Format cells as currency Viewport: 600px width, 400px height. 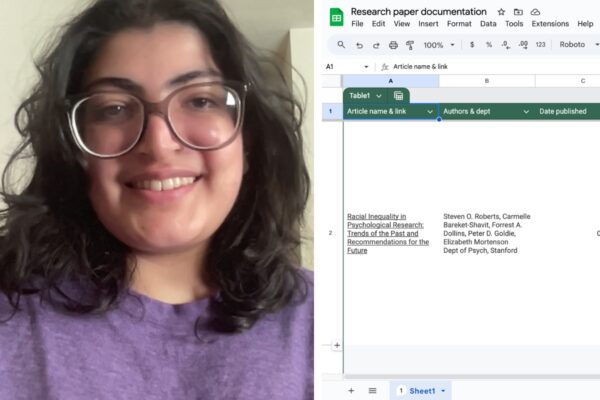coord(472,45)
